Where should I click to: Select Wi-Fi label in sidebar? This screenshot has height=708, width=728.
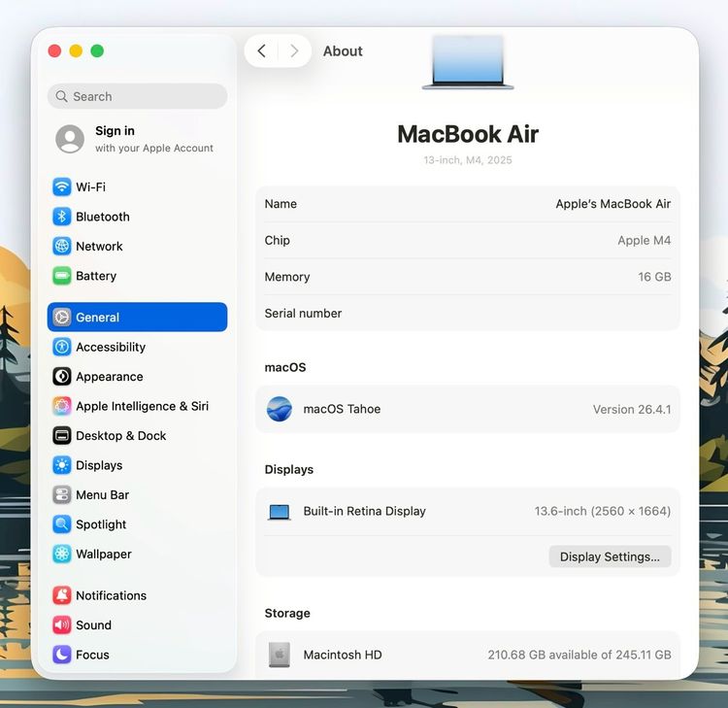90,187
